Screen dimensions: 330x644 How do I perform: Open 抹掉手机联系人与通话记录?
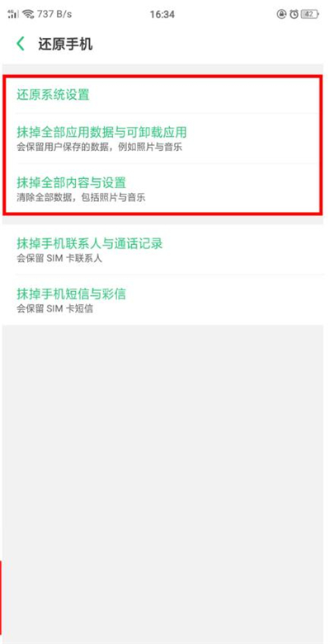coord(164,250)
